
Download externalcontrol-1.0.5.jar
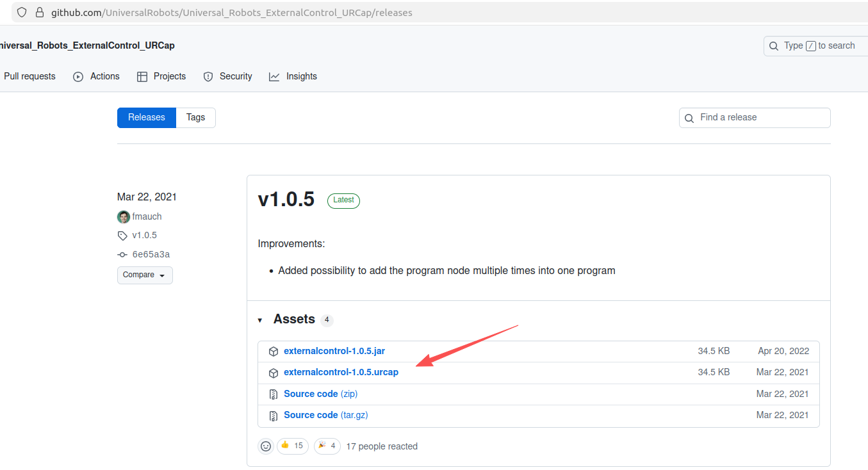[x=334, y=351]
